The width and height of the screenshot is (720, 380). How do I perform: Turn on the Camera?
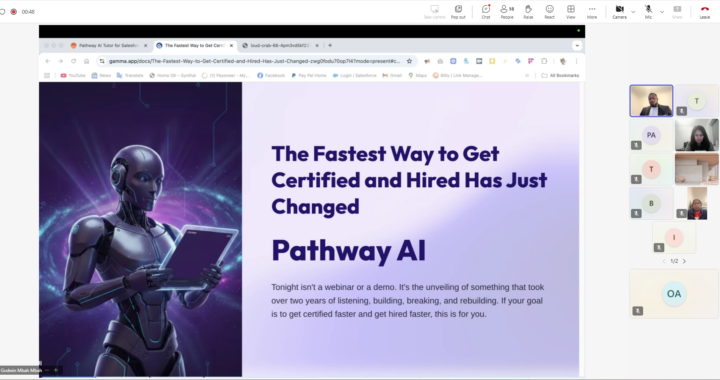pyautogui.click(x=619, y=11)
